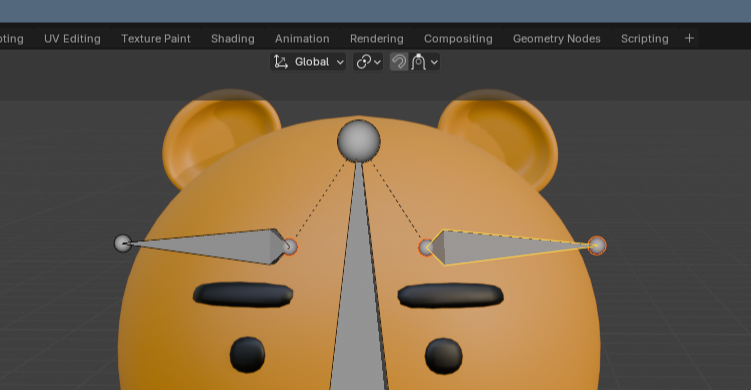Screen dimensions: 751x390
Task: Click the snapping element icon
Action: tap(419, 62)
